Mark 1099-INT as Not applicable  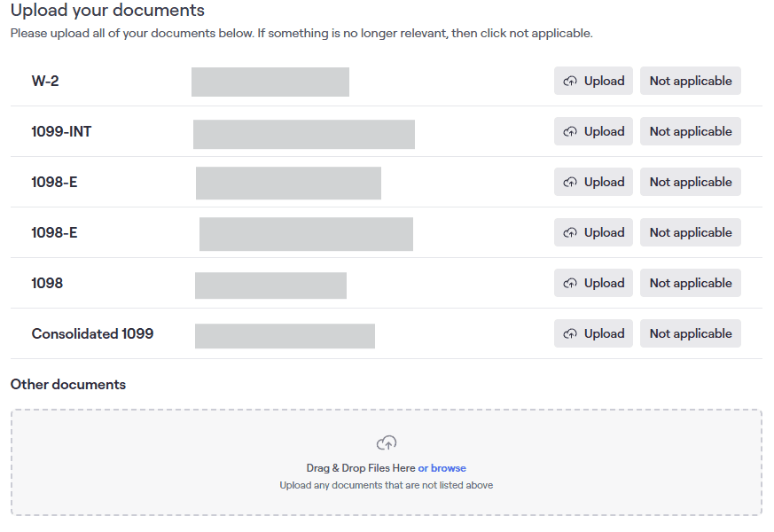690,131
